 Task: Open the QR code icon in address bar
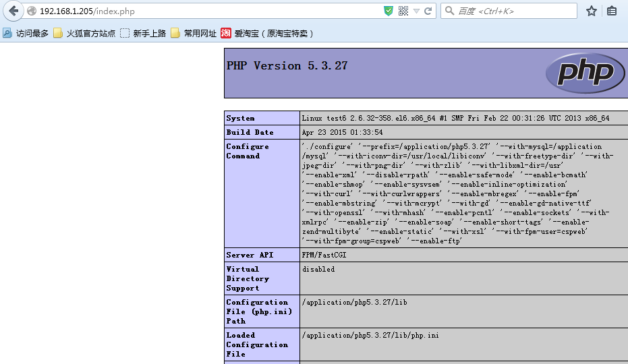(403, 11)
